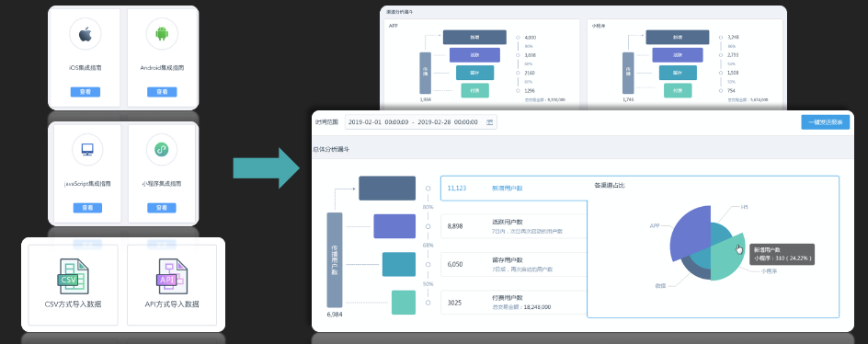Click the 小程序 label beside pie chart
The width and height of the screenshot is (868, 344).
point(769,271)
